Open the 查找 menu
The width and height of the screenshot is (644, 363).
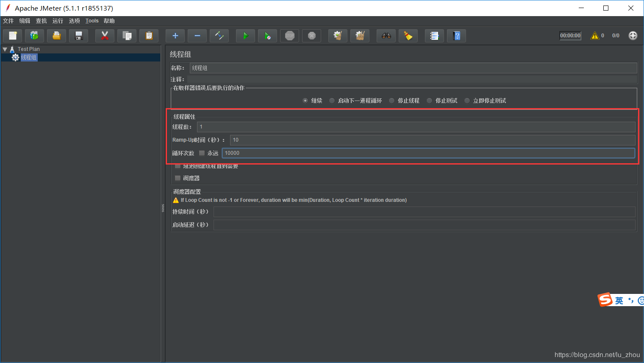41,21
